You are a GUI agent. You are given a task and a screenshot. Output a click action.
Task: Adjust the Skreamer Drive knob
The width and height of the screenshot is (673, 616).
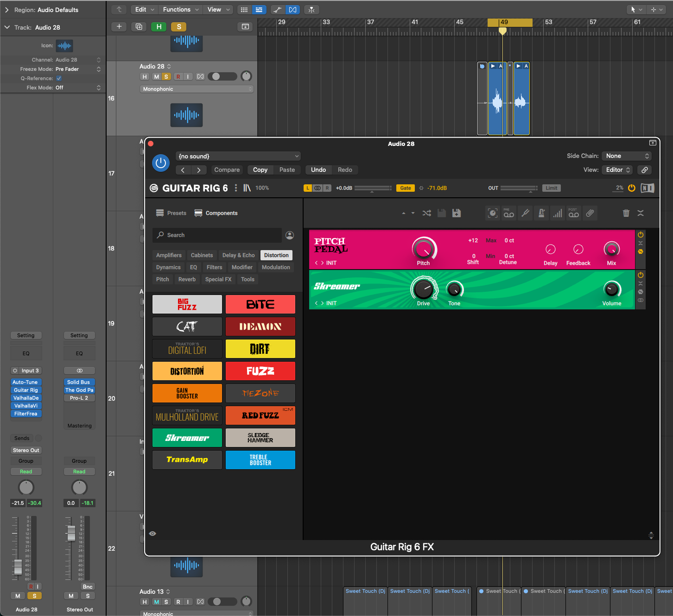pos(423,289)
